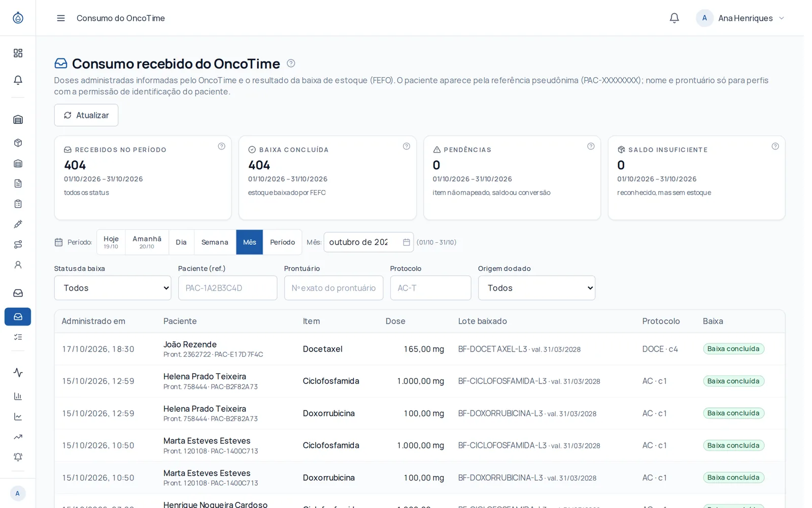The height and width of the screenshot is (508, 812).
Task: Open the month picker calendar icon
Action: click(406, 242)
